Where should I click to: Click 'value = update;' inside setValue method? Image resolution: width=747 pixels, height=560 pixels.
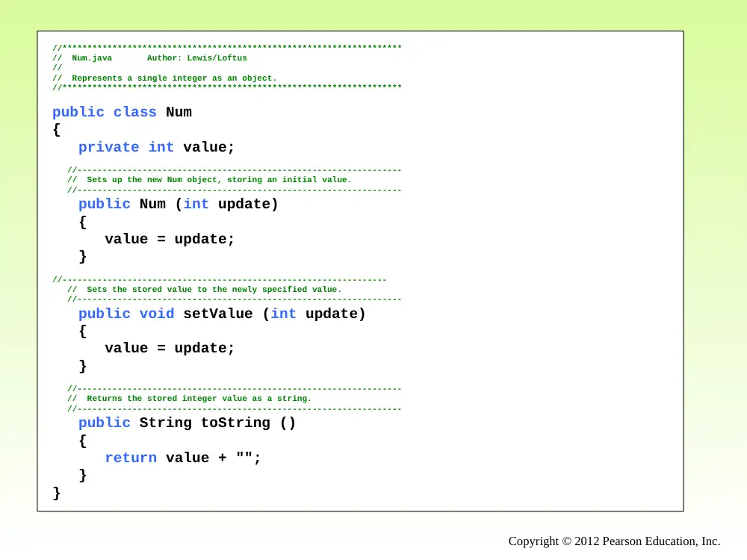(x=170, y=349)
